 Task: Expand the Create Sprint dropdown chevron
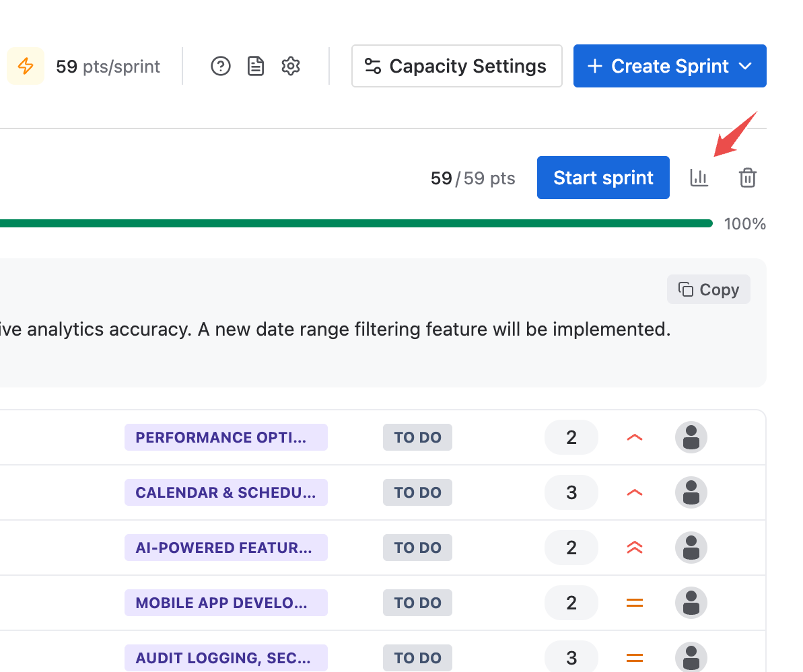[x=746, y=66]
